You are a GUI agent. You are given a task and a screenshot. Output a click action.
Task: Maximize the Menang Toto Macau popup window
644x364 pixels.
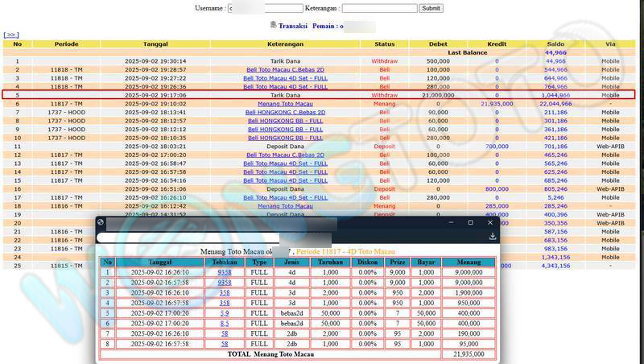pos(471,222)
